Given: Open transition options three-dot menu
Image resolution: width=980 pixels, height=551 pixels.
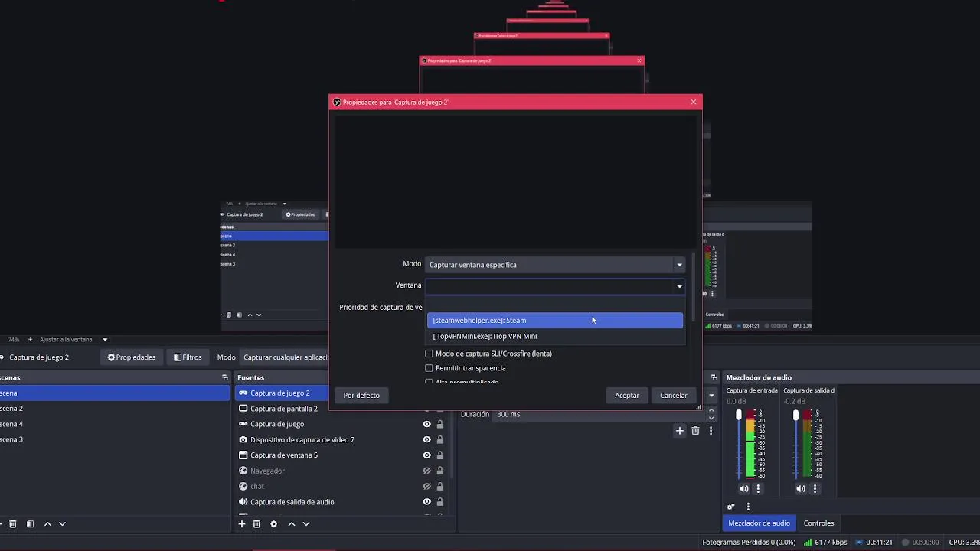Looking at the screenshot, I should tap(710, 431).
